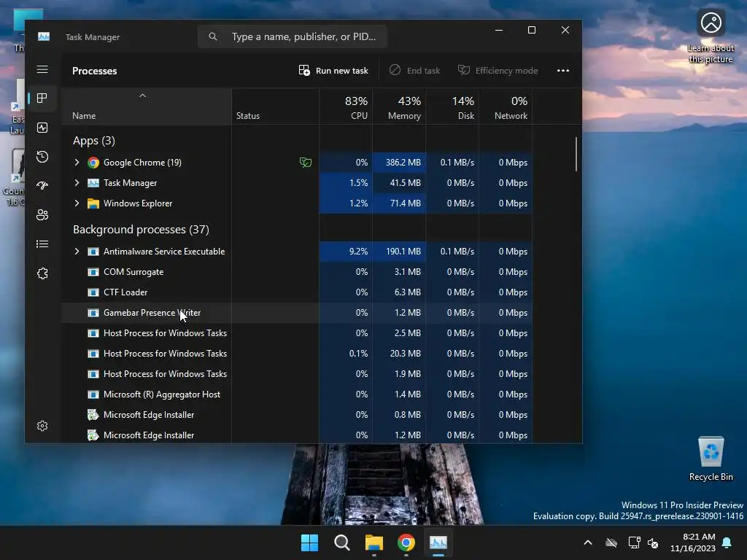Click the Efficiency mode button

(498, 71)
